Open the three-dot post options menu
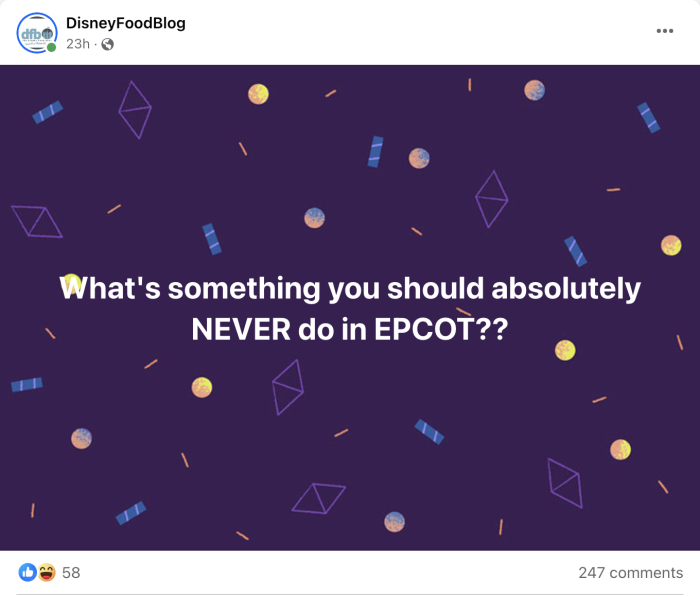This screenshot has height=596, width=700. [x=664, y=31]
